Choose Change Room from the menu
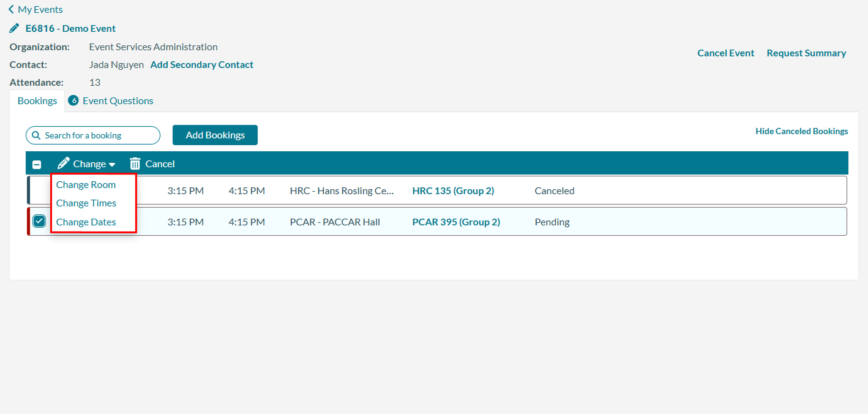Viewport: 868px width, 414px height. pos(86,185)
